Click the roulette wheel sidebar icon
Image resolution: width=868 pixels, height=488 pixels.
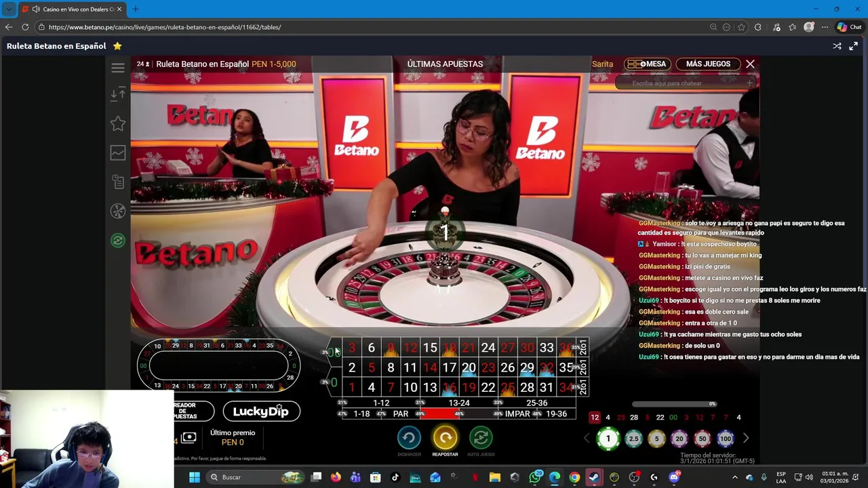[x=118, y=211]
